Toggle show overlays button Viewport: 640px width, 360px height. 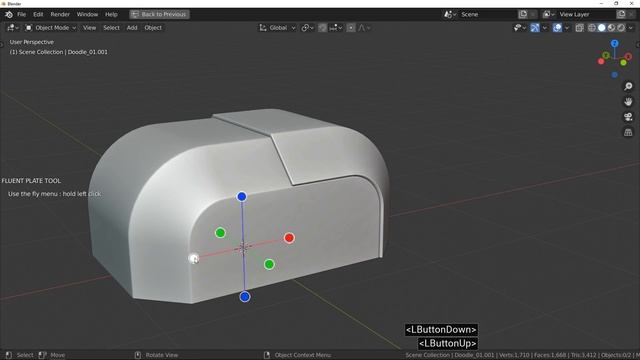557,28
